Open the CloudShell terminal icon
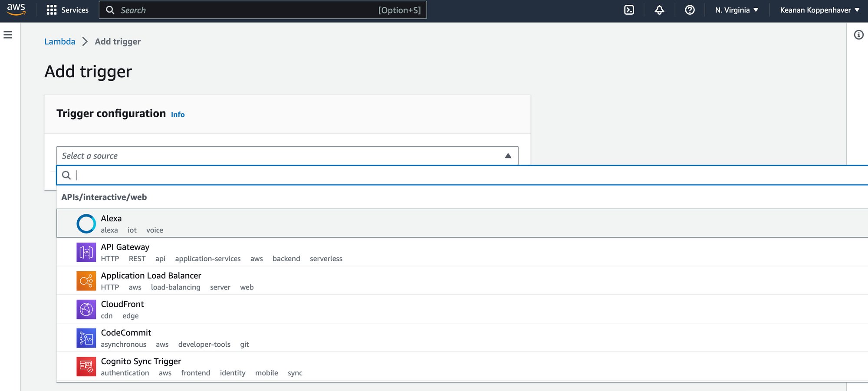Image resolution: width=868 pixels, height=391 pixels. tap(629, 10)
